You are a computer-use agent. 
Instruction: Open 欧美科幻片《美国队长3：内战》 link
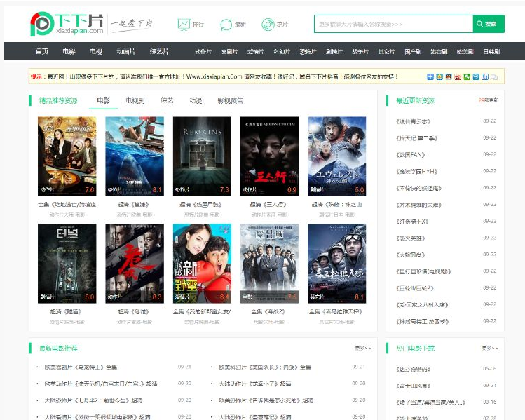click(x=265, y=367)
